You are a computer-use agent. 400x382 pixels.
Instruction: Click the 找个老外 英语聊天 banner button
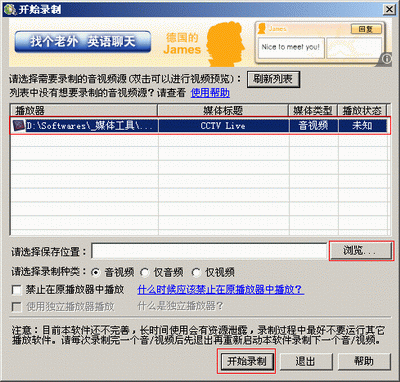[83, 42]
